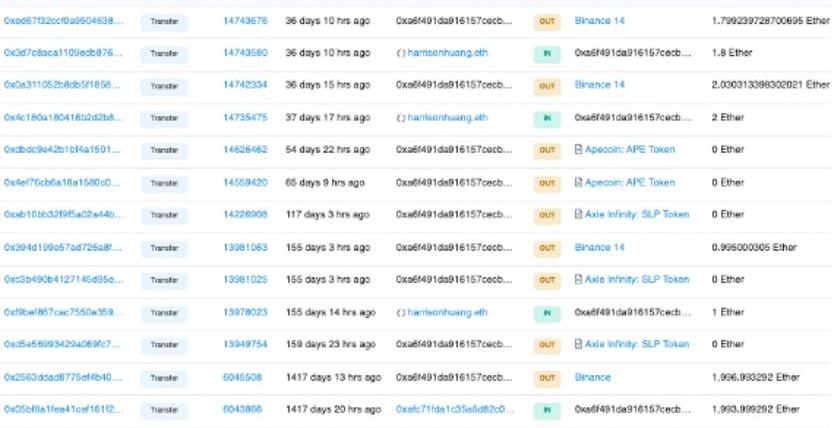Open transaction hash 0x3d7c8aca1109ecb876
This screenshot has width=832, height=428.
[x=63, y=53]
